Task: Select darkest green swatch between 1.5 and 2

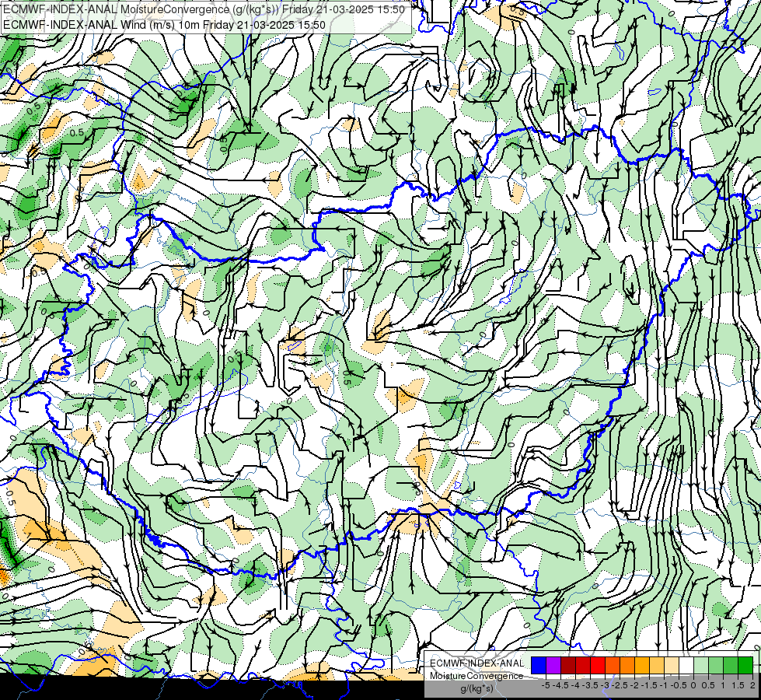Action: click(745, 665)
